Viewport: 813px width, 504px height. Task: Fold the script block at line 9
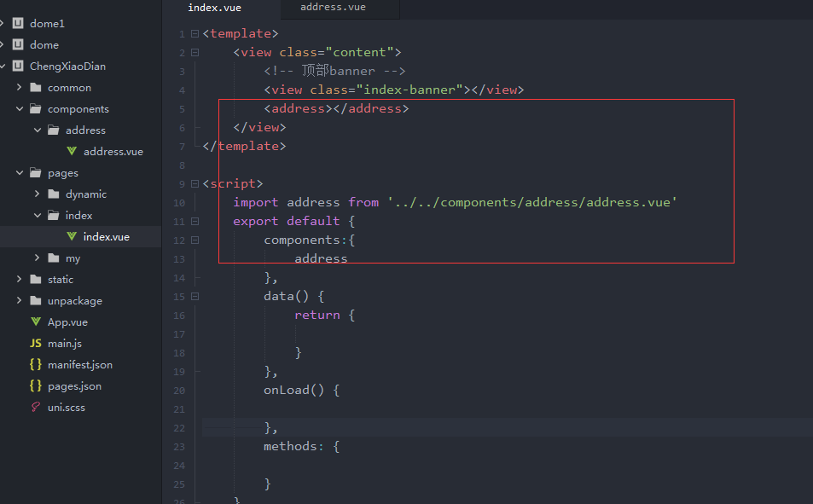tap(195, 183)
